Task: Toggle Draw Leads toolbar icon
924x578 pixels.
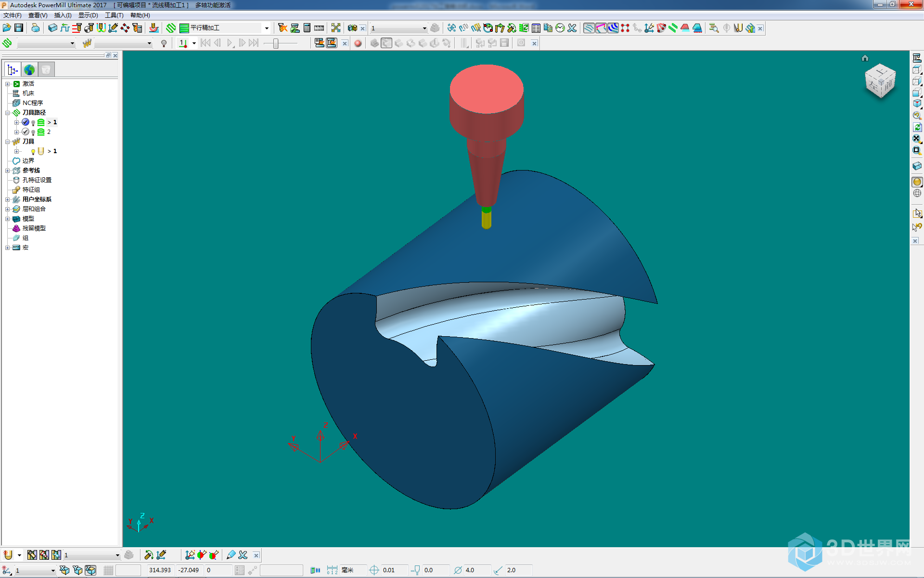Action: coord(589,28)
